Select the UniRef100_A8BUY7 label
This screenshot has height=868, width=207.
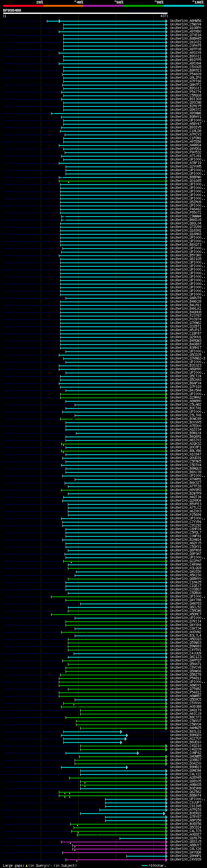point(186,845)
